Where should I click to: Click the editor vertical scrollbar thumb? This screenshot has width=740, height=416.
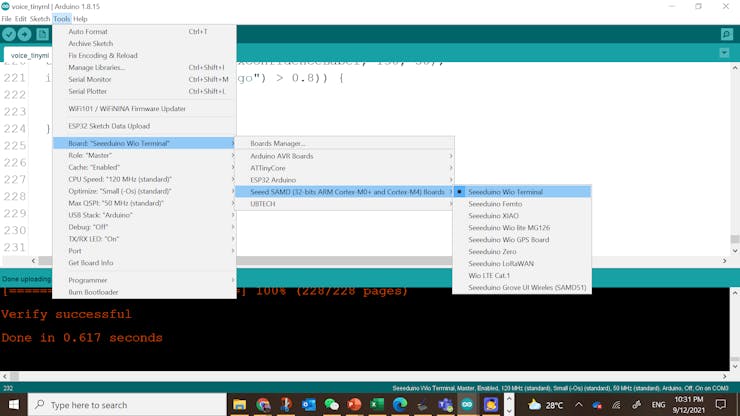pos(735,239)
